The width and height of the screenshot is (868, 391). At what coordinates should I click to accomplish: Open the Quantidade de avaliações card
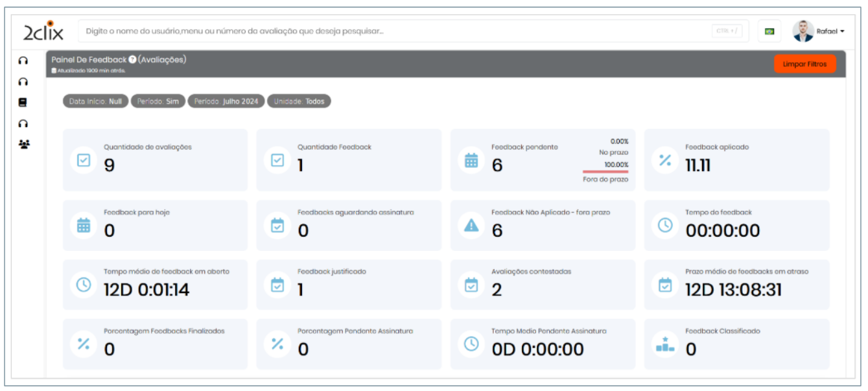point(155,160)
